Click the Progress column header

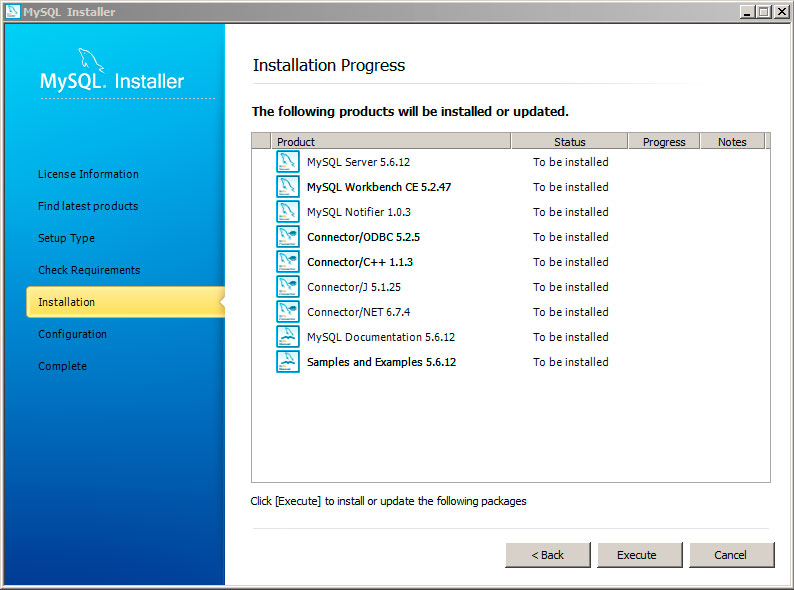[664, 142]
